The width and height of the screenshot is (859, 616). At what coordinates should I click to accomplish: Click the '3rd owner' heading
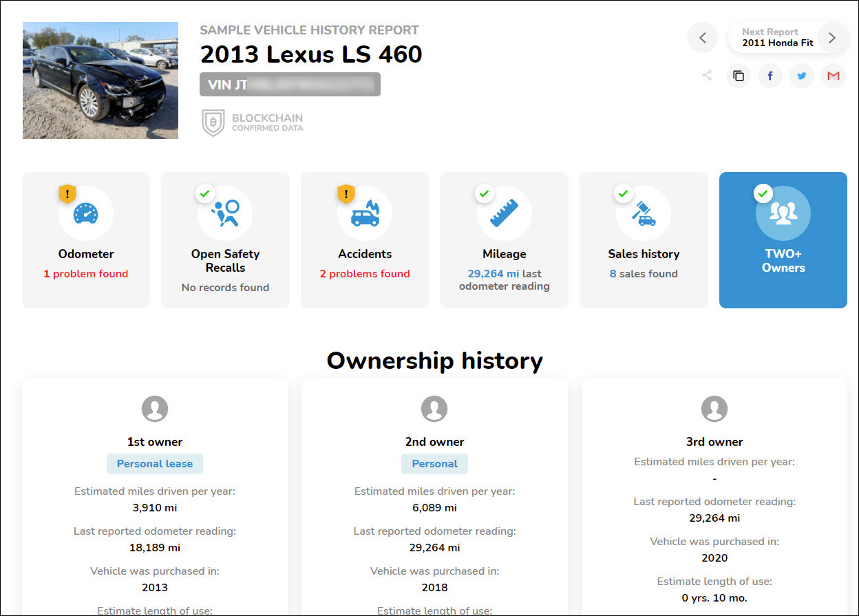coord(714,442)
